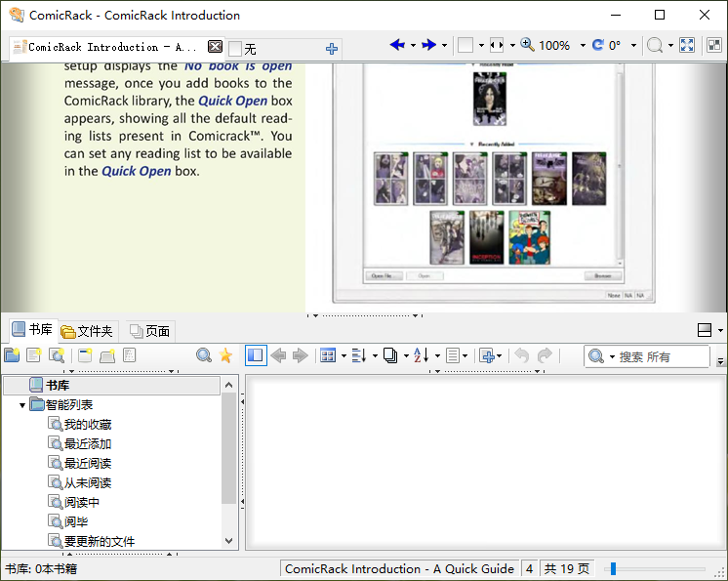The width and height of the screenshot is (728, 581).
Task: Open the next page arrow dropdown
Action: (444, 46)
